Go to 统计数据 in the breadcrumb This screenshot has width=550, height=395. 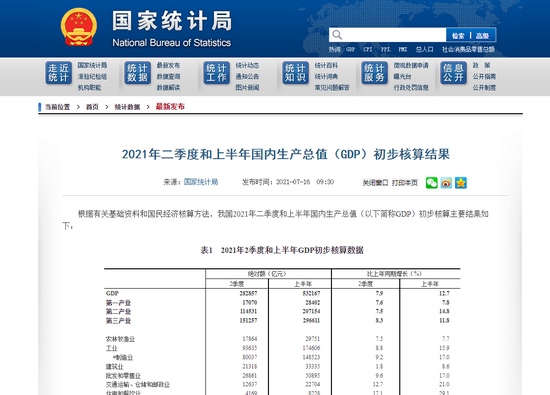[127, 107]
